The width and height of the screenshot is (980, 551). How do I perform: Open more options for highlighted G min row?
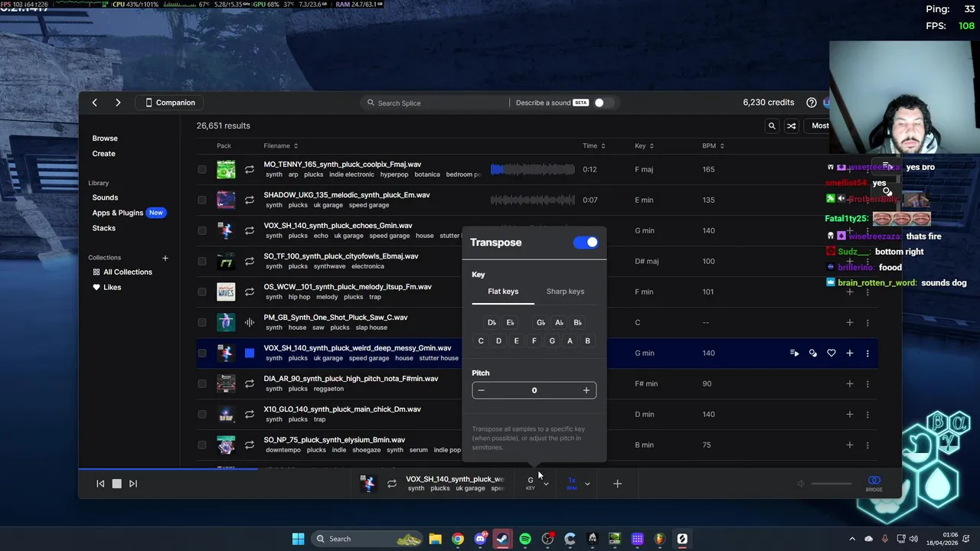867,353
